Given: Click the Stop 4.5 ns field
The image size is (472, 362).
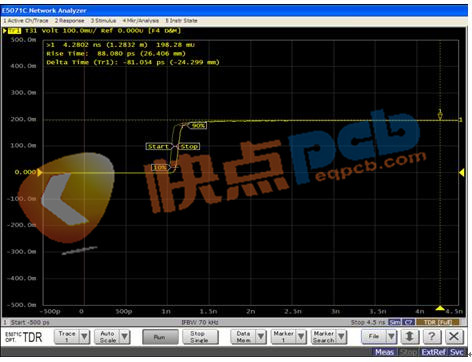Looking at the screenshot, I should (x=368, y=322).
